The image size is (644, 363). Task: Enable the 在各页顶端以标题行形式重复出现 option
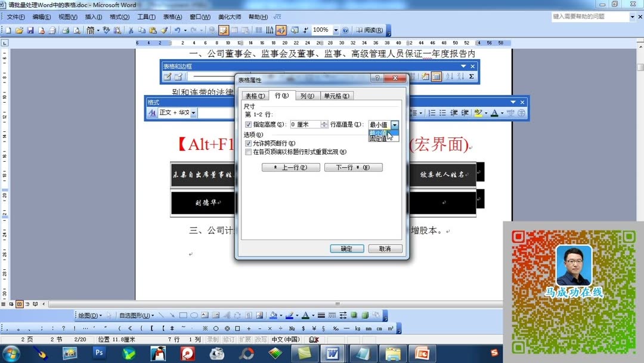coord(249,152)
